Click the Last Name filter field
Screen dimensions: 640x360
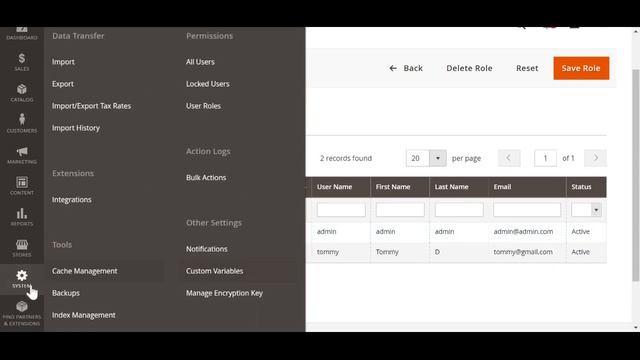pyautogui.click(x=459, y=210)
